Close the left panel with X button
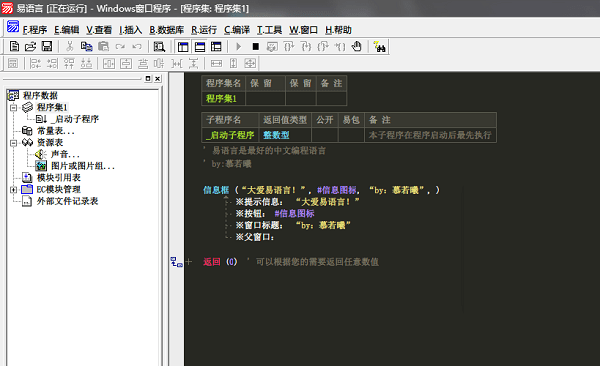600x366 pixels. pos(158,78)
